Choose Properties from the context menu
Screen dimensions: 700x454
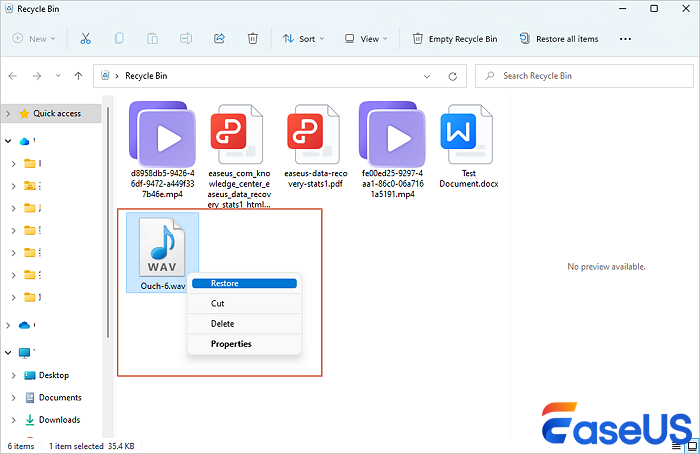[x=231, y=344]
